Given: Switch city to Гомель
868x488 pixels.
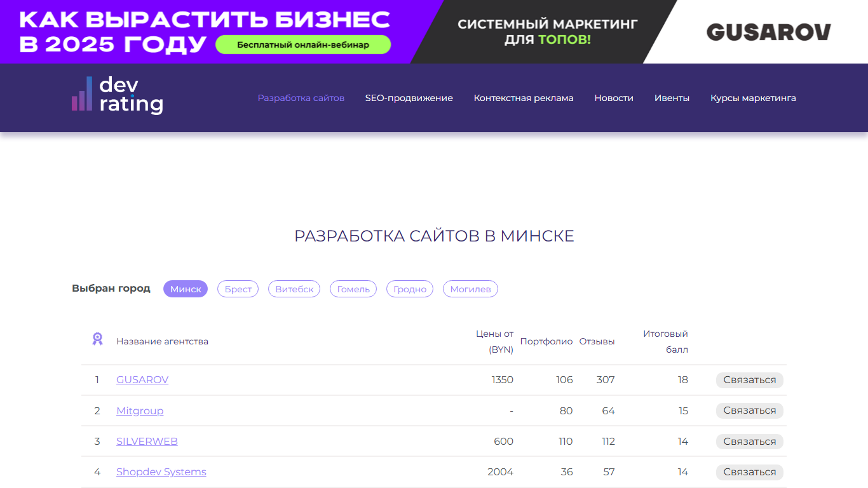Looking at the screenshot, I should click(x=353, y=289).
